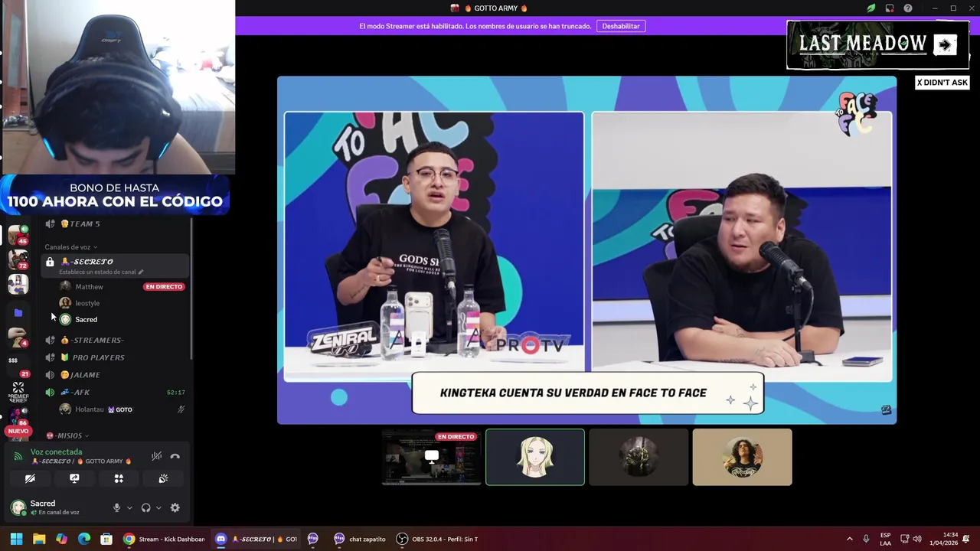Disconnect from voice with the hang-up icon
The width and height of the screenshot is (980, 551).
click(175, 456)
